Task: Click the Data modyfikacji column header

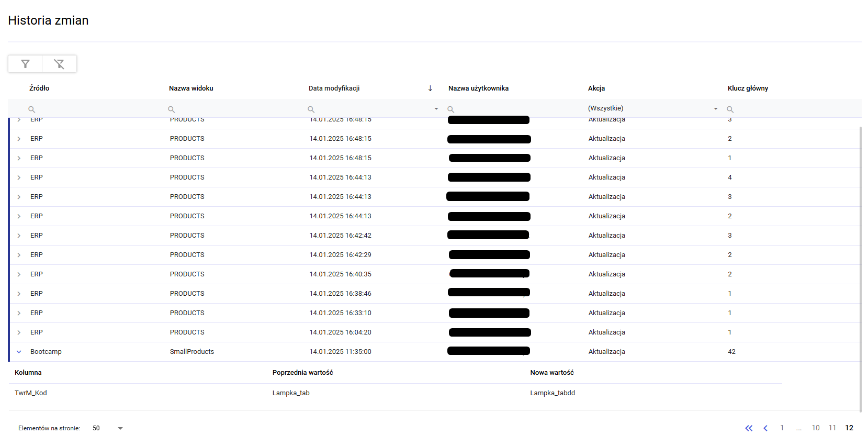Action: pyautogui.click(x=334, y=88)
